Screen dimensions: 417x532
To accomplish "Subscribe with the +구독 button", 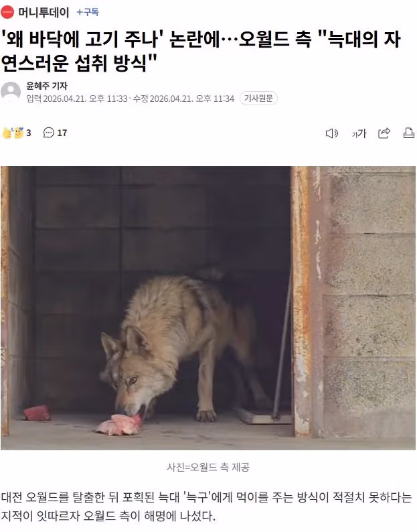I will pyautogui.click(x=88, y=12).
